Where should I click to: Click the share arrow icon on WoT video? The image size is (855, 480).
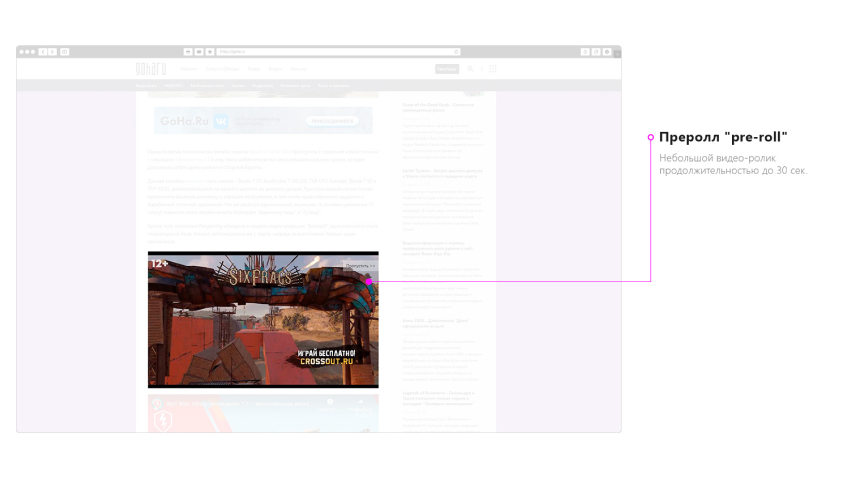click(360, 403)
